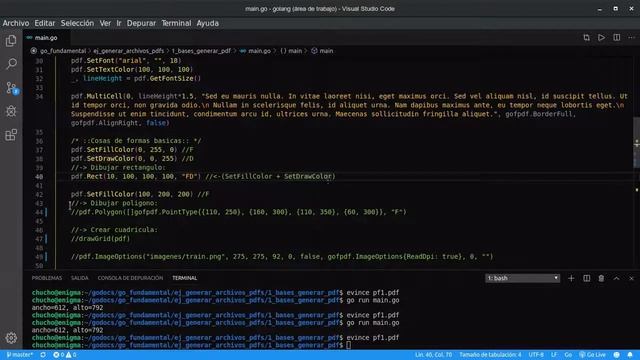The width and height of the screenshot is (640, 360).
Task: Open the Selección menu
Action: (77, 23)
